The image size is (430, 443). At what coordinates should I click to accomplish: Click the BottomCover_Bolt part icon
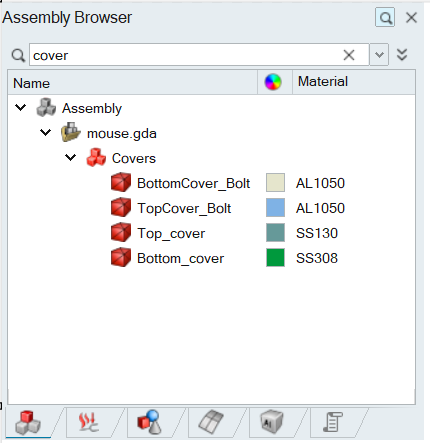click(x=121, y=182)
